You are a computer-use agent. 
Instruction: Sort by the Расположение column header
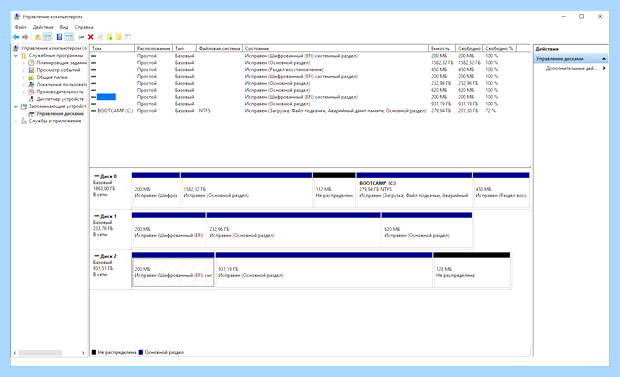tap(153, 48)
